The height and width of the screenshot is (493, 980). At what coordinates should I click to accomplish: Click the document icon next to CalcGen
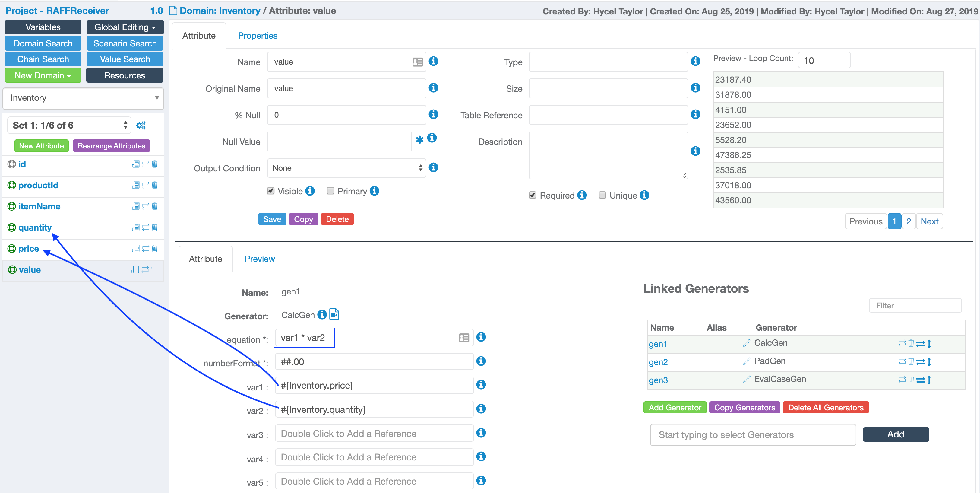pos(334,314)
